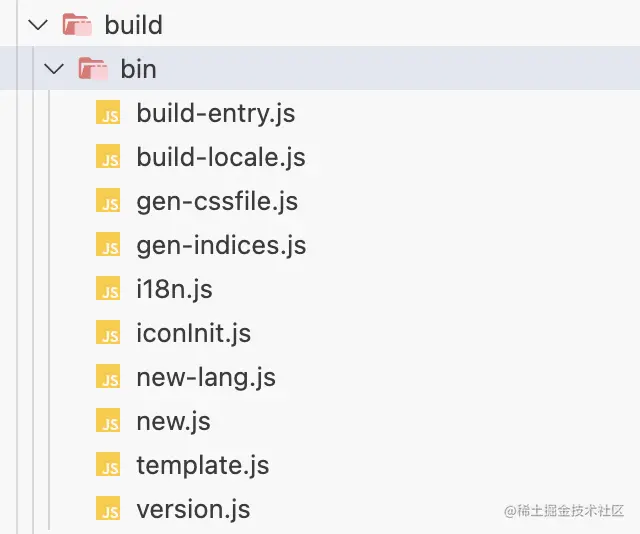Click the JS icon beside i18n.js
The height and width of the screenshot is (534, 640).
(108, 289)
